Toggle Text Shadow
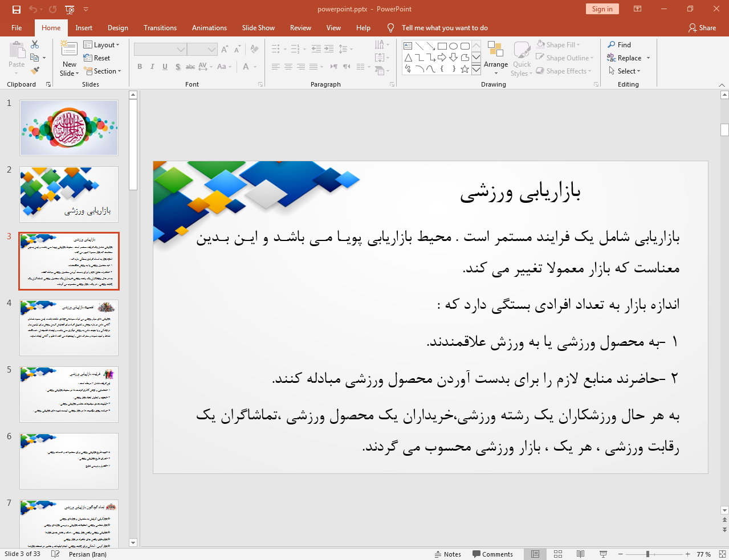 click(178, 67)
